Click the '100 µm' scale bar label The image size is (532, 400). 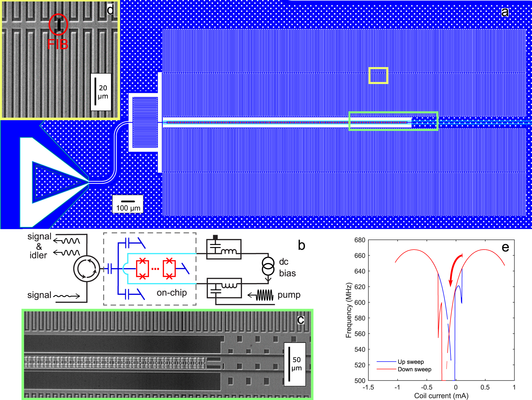point(128,208)
